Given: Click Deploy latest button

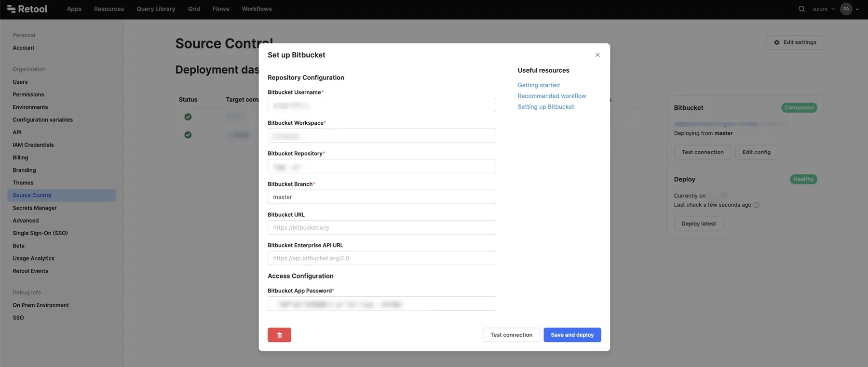Looking at the screenshot, I should tap(699, 223).
